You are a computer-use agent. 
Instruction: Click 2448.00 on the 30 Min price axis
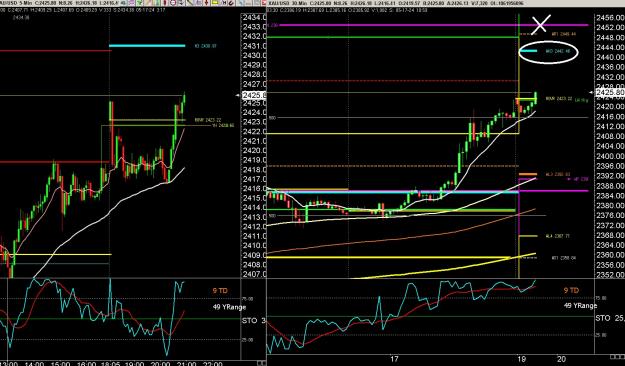610,37
